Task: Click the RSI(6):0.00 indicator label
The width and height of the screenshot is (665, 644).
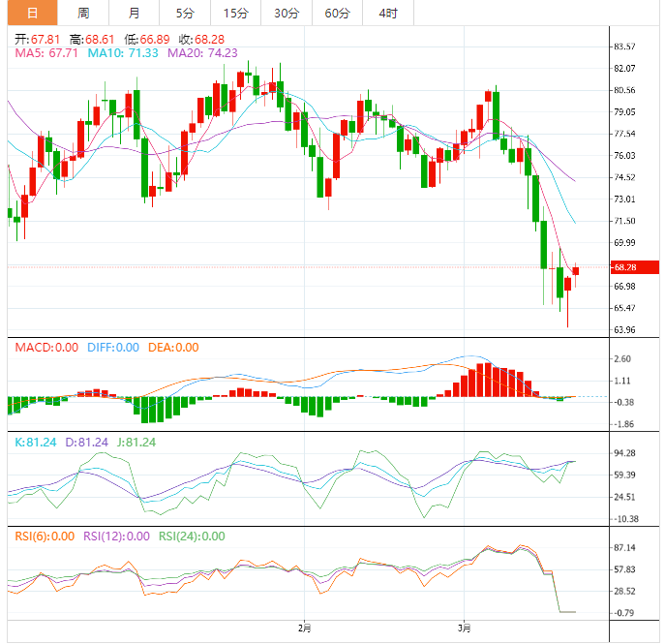Action: click(45, 536)
